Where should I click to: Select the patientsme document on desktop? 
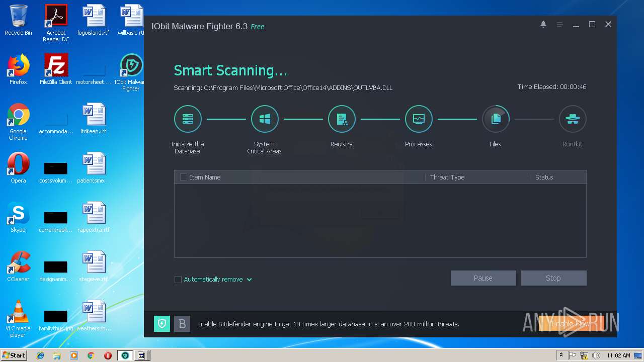click(94, 168)
